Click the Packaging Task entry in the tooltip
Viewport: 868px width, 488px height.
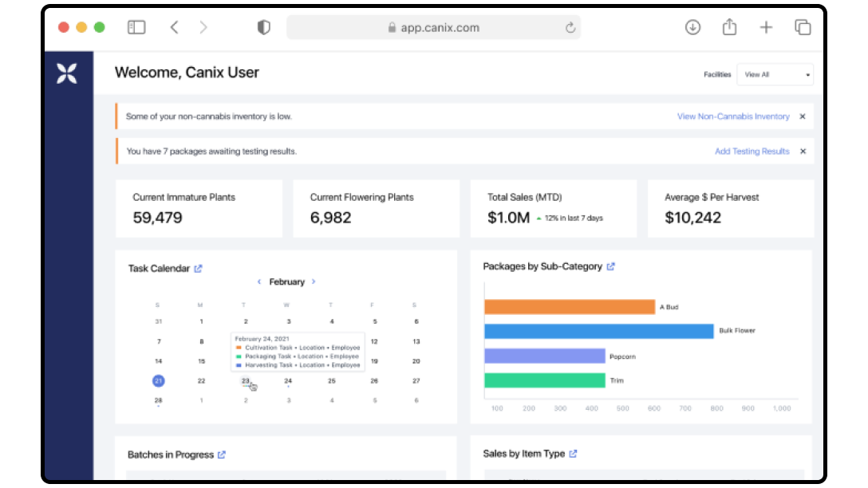tap(298, 356)
